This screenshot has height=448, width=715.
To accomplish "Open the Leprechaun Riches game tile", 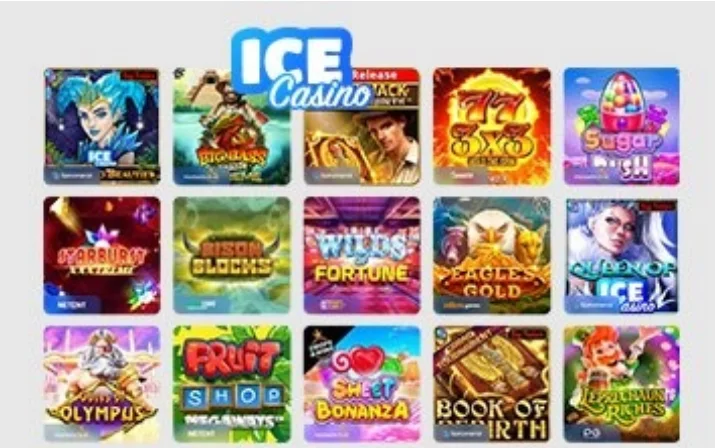I will (622, 384).
